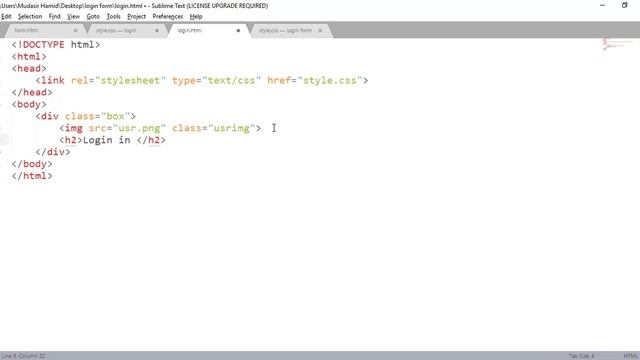The image size is (640, 360).
Task: Click the "usrimg" class value
Action: (x=231, y=128)
